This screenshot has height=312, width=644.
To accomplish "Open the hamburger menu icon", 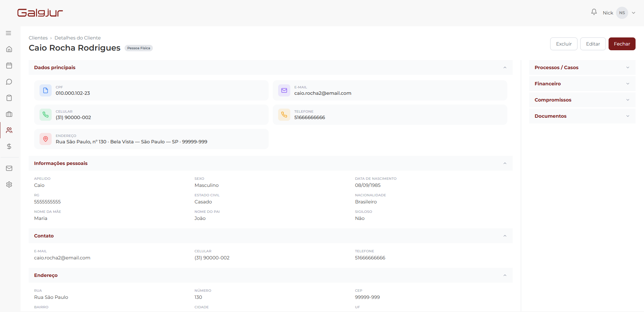I will point(8,33).
